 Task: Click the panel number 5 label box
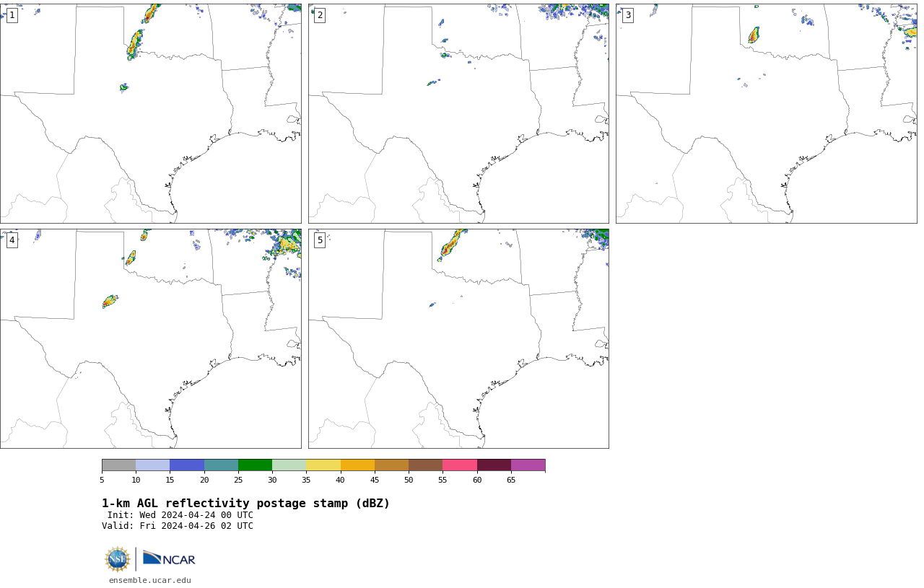pos(320,240)
